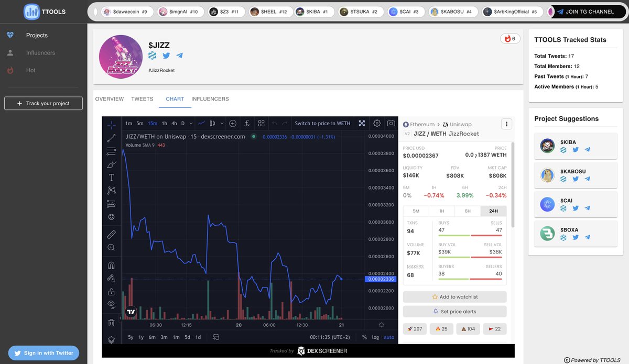629x364 pixels.
Task: Select the ruler measure tool
Action: click(112, 234)
